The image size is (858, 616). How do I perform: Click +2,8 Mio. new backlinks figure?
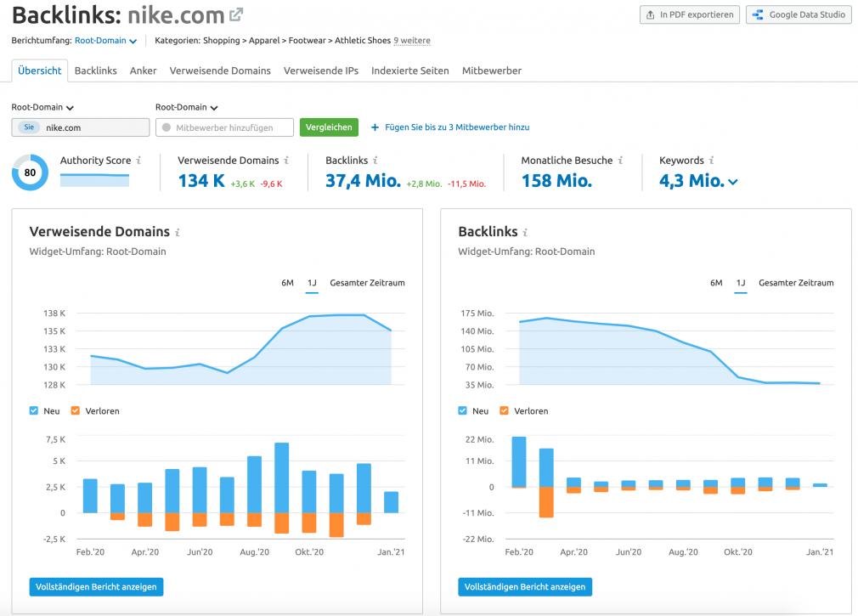(424, 184)
